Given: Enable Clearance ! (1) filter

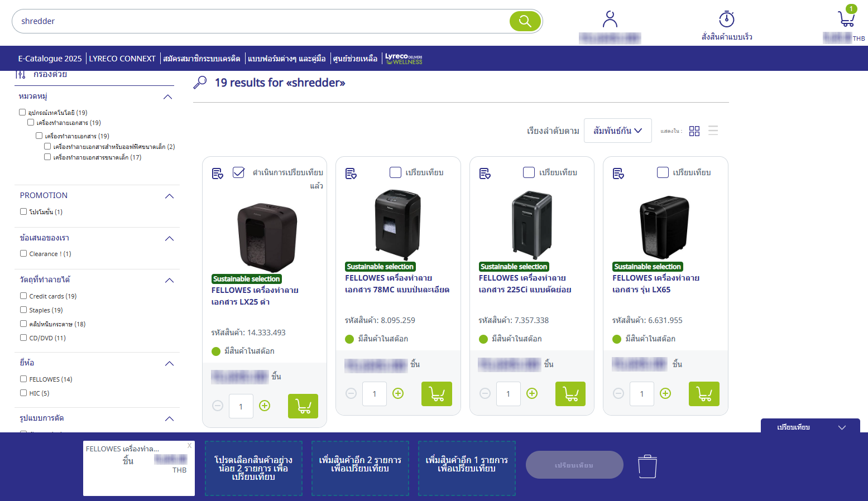Looking at the screenshot, I should click(23, 253).
